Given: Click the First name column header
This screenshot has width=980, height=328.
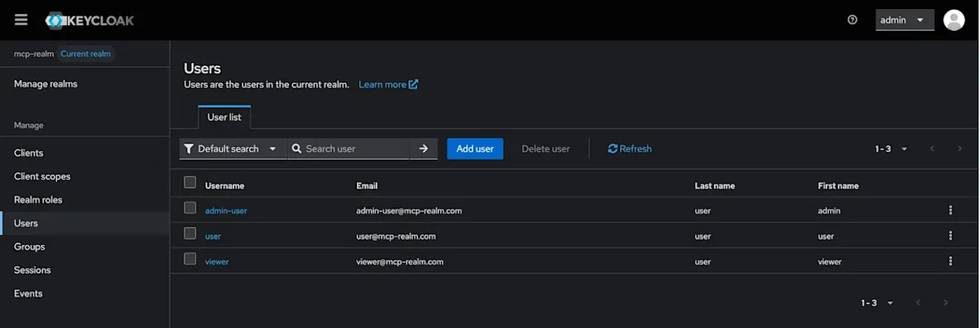Looking at the screenshot, I should click(x=838, y=185).
